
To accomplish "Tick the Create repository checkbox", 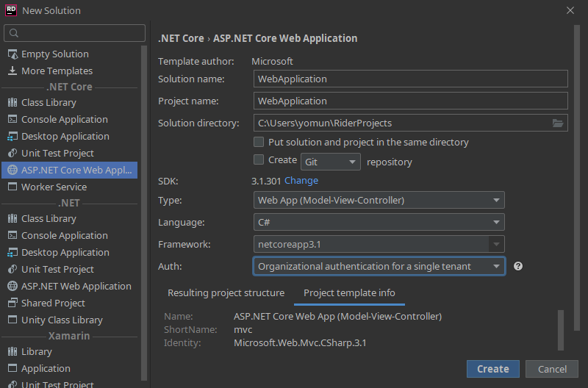I will [259, 159].
